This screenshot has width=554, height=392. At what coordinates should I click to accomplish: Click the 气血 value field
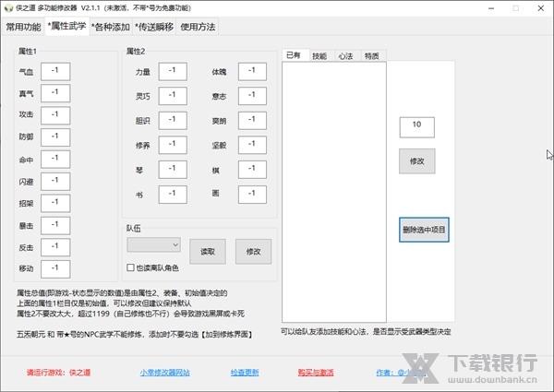pyautogui.click(x=55, y=72)
